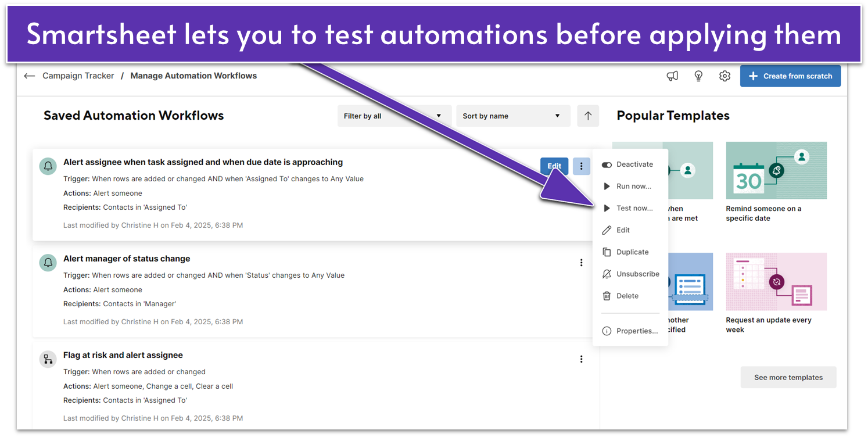Click the three-dot menu next to Edit button
The image size is (868, 437).
coord(582,166)
